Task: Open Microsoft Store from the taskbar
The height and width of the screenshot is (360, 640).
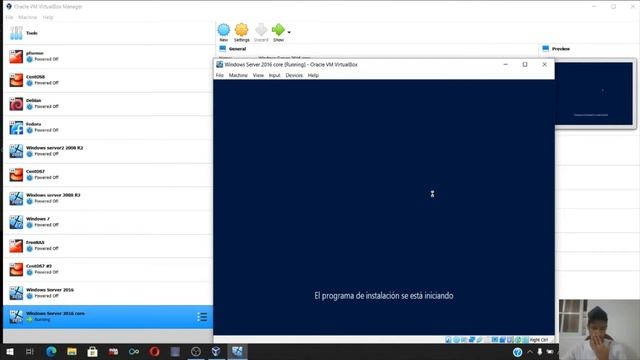Action: pos(93,351)
